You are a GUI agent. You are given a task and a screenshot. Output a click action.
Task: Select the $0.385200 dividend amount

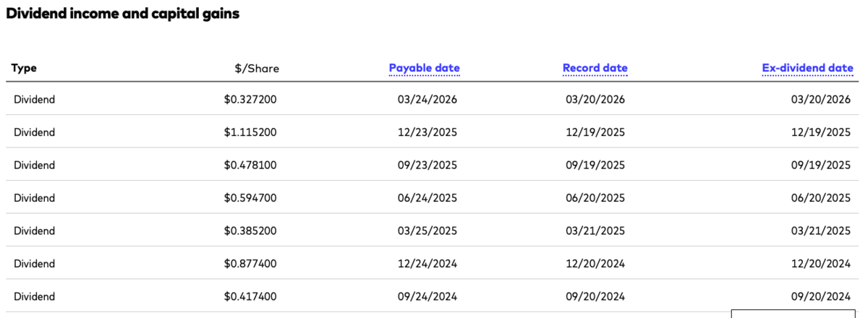coord(250,231)
